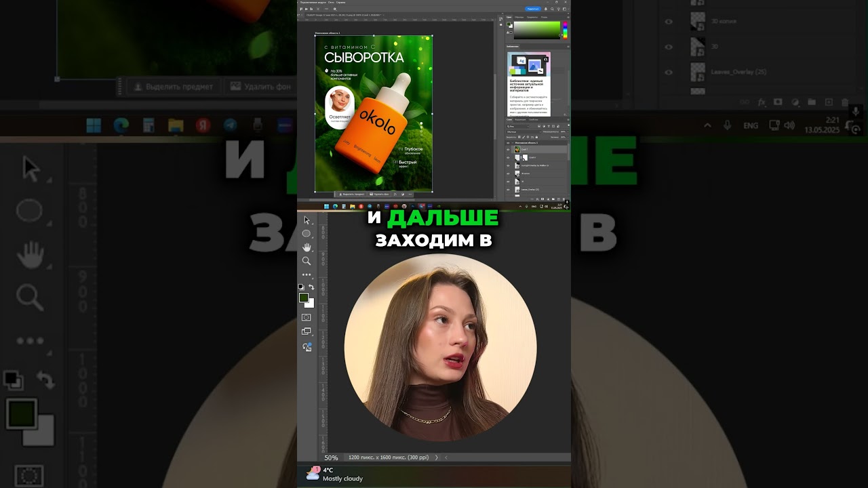This screenshot has width=868, height=488.
Task: Click foreground color swatch in toolbar
Action: click(x=304, y=298)
